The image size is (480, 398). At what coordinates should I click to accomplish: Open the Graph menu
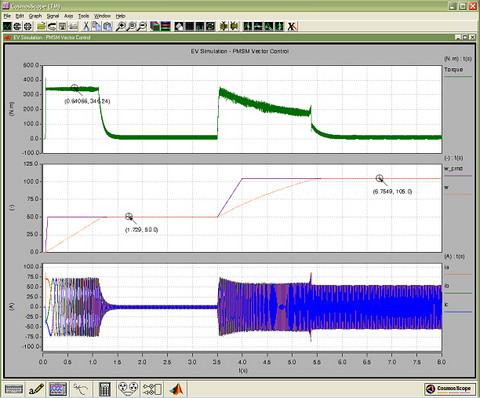point(35,16)
